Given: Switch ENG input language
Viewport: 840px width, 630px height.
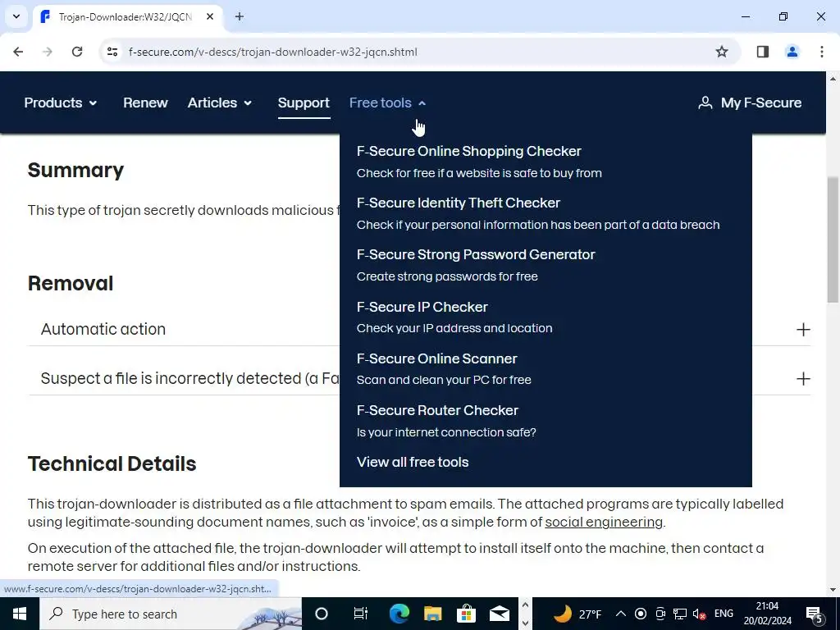Looking at the screenshot, I should pos(724,614).
